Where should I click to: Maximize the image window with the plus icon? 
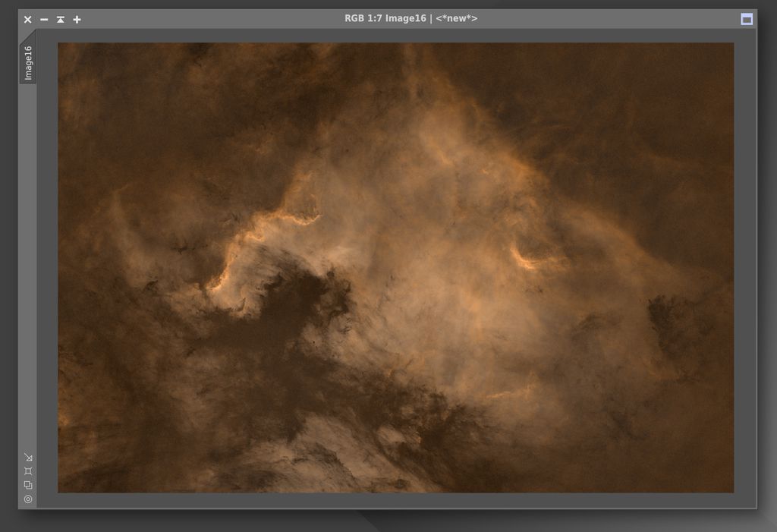[77, 19]
